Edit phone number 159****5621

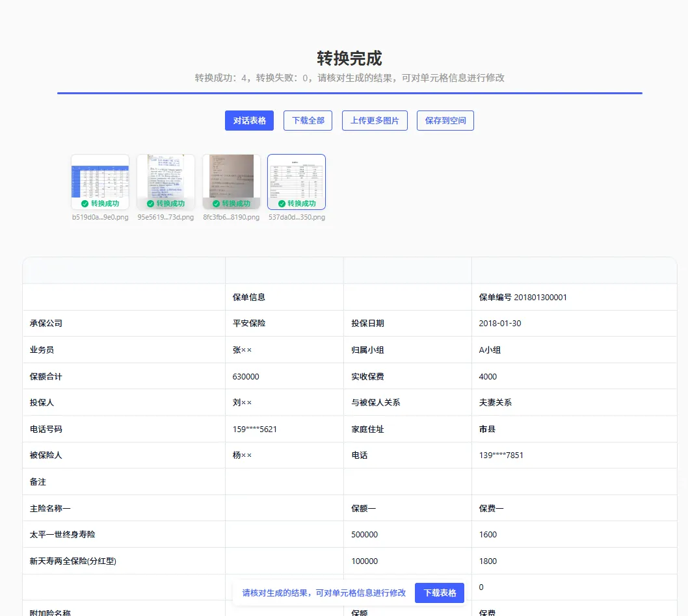pyautogui.click(x=284, y=429)
